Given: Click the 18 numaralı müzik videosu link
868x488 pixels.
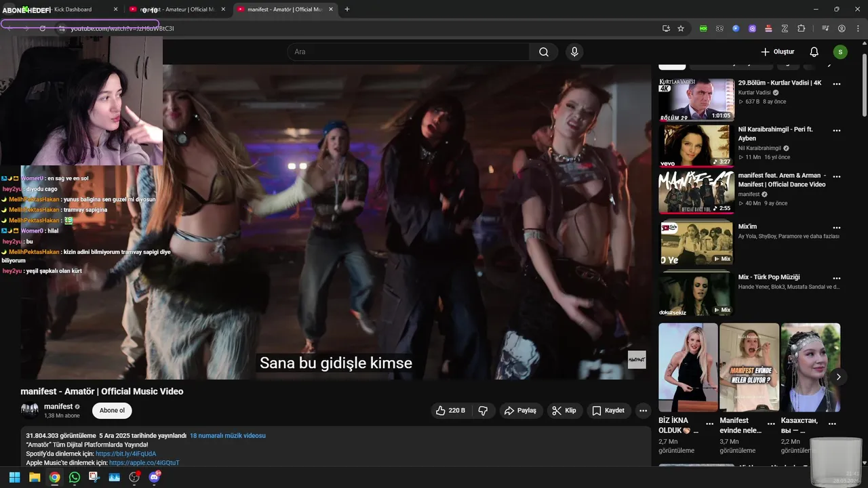Looking at the screenshot, I should coord(227,436).
